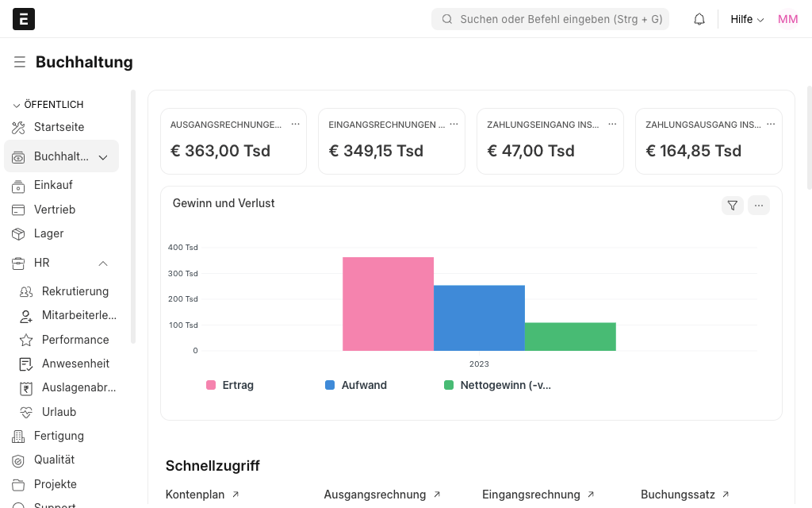
Task: Click the Fertigung building icon
Action: (x=18, y=437)
